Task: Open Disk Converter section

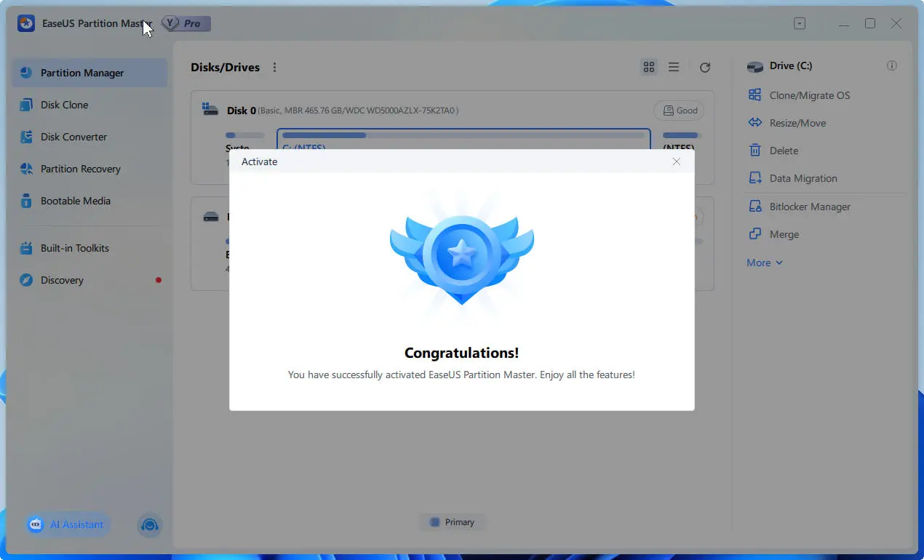Action: [89, 137]
